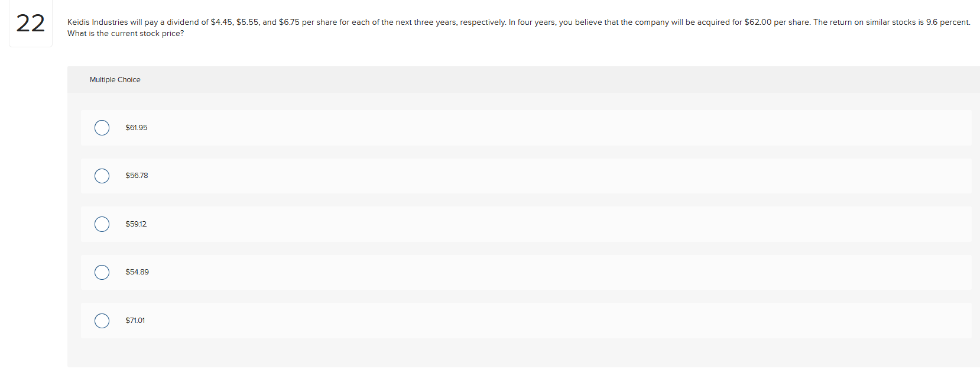Select the $56.78 answer radio button
980x375 pixels.
(x=102, y=176)
